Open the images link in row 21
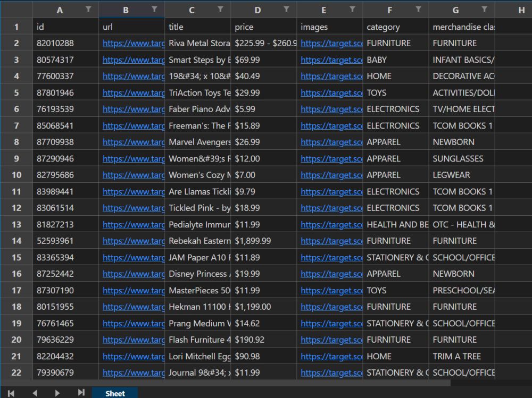532x398 pixels. (331, 357)
